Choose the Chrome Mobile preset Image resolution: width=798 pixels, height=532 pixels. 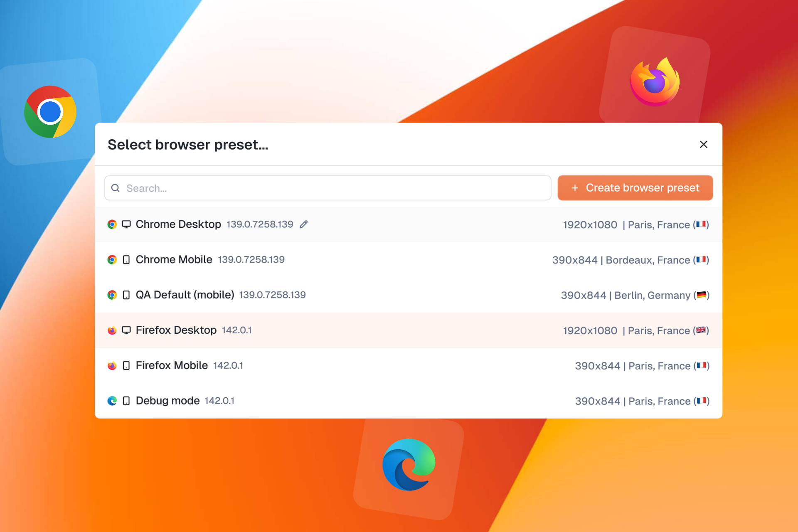[174, 260]
